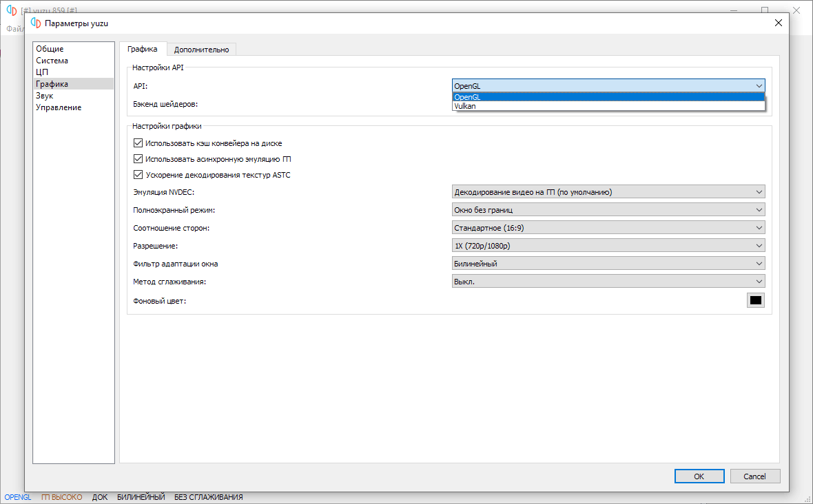Click БЕЗ СГЛАЖИВАНИЯ status bar indicator
Image resolution: width=813 pixels, height=504 pixels.
click(209, 497)
